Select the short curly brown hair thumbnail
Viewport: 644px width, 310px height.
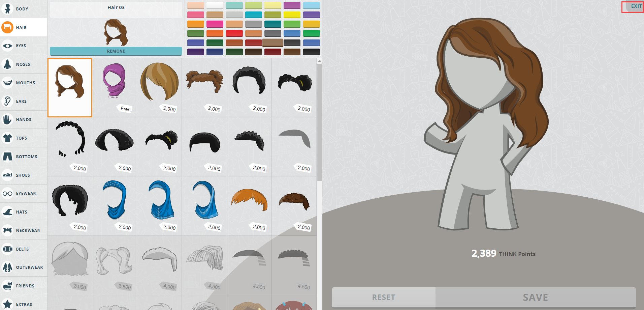pos(294,206)
